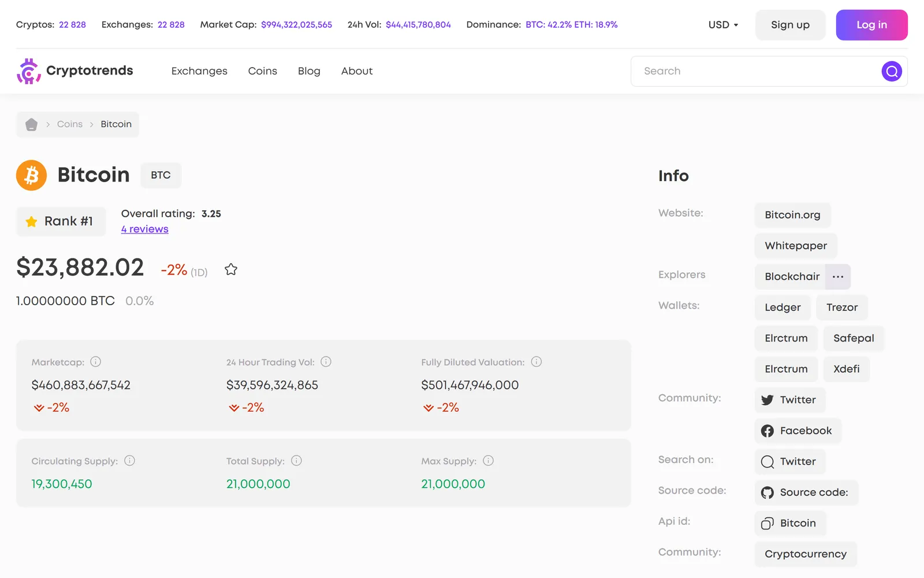Click the Circulating Supply info icon
The width and height of the screenshot is (924, 578).
point(130,461)
